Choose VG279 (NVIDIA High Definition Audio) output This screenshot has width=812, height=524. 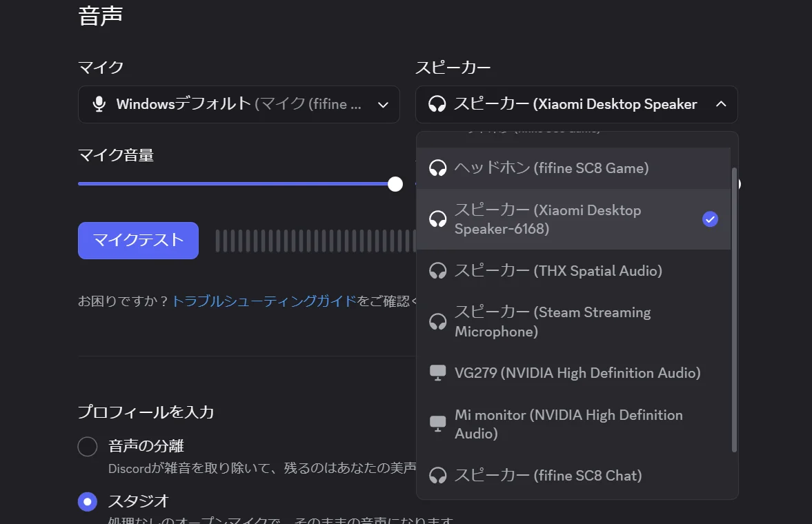click(x=573, y=373)
